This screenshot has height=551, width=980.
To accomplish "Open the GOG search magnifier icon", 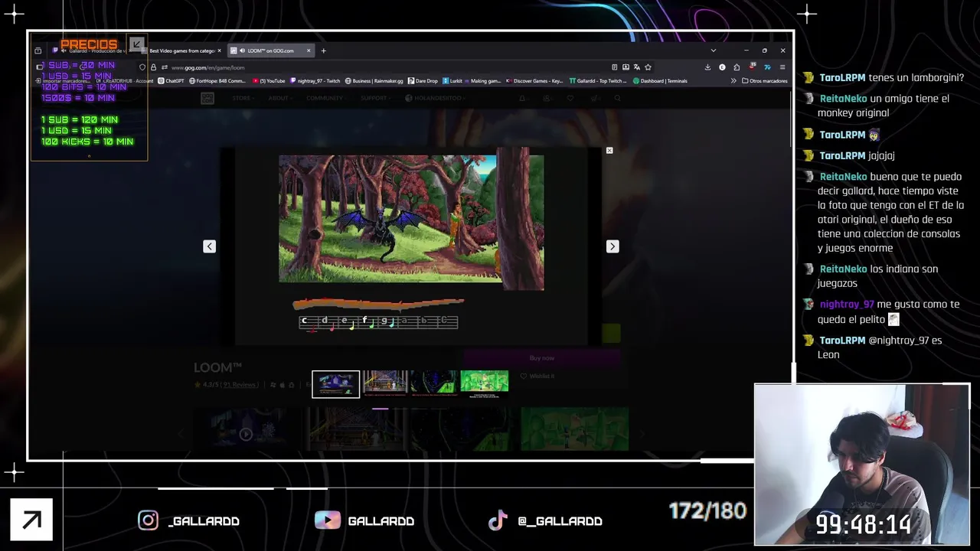I will click(x=617, y=98).
